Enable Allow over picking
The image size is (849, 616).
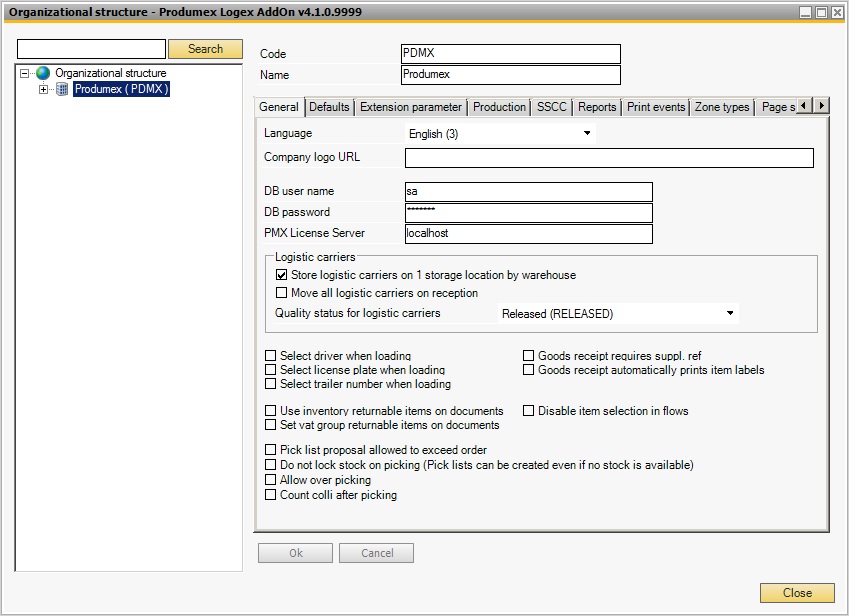(x=271, y=480)
